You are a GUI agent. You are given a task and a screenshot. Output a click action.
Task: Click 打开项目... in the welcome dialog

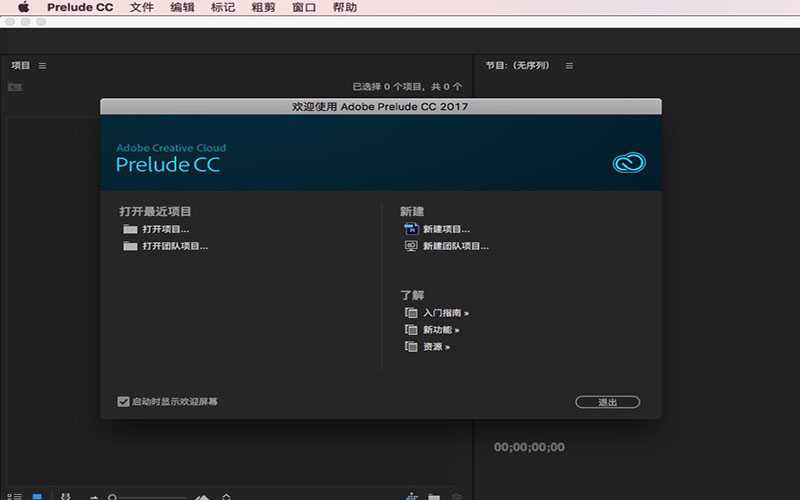(x=156, y=229)
